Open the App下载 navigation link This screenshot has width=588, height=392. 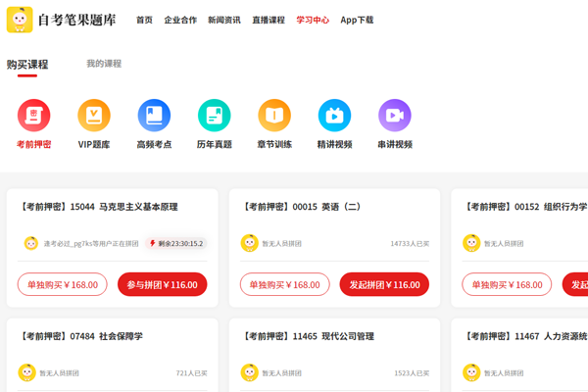[x=357, y=20]
